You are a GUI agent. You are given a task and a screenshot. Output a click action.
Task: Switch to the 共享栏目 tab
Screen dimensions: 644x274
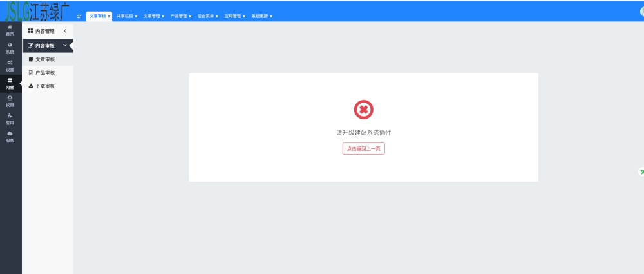tap(124, 17)
